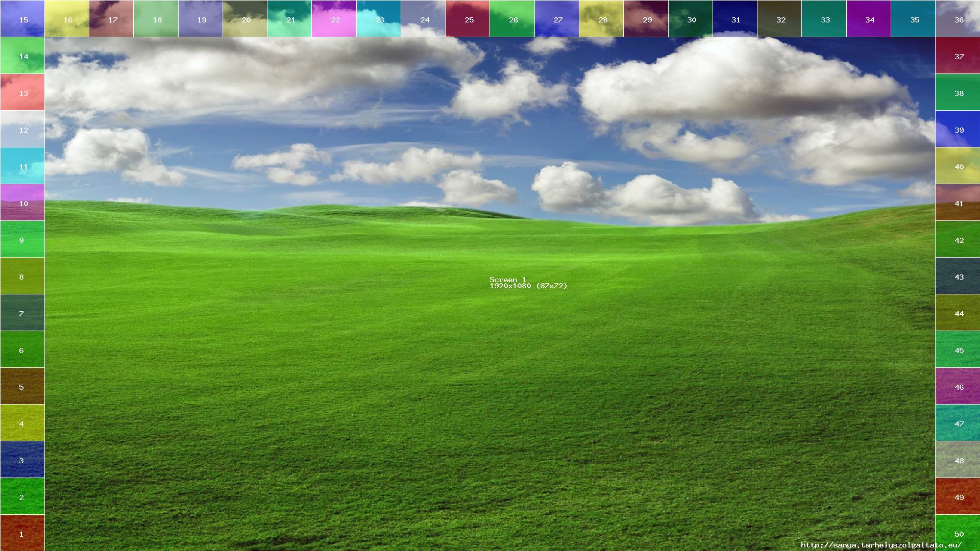
Task: Select top-right corner zone 36
Action: point(958,18)
